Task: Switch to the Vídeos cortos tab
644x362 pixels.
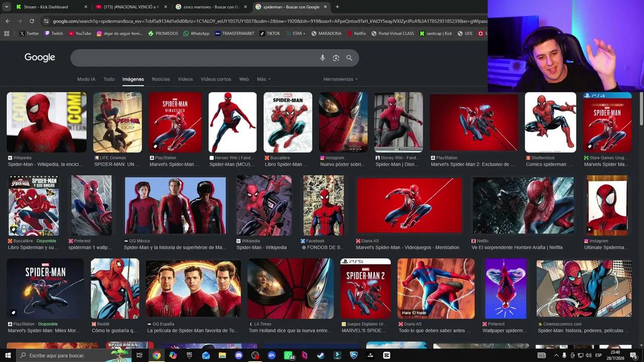Action: coord(216,79)
